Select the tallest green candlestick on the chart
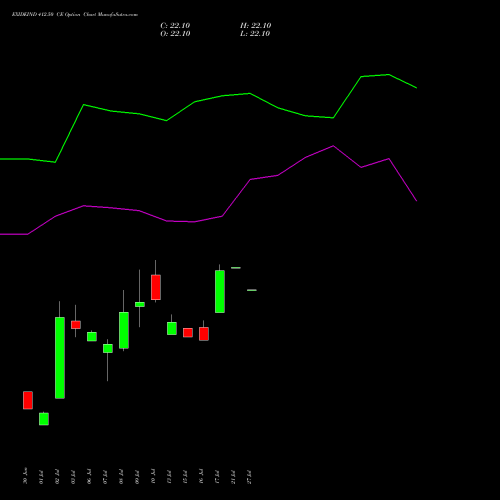Image resolution: width=500 pixels, height=500 pixels. [60, 358]
